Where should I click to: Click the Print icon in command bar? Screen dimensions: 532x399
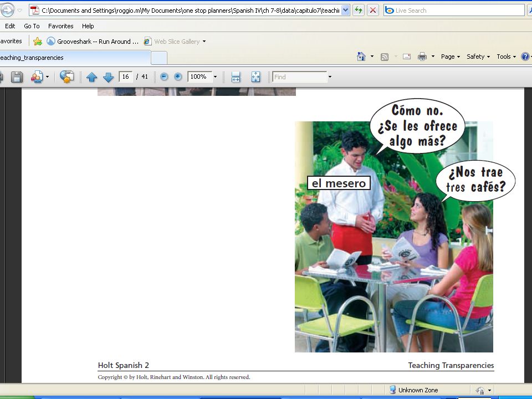(x=422, y=57)
